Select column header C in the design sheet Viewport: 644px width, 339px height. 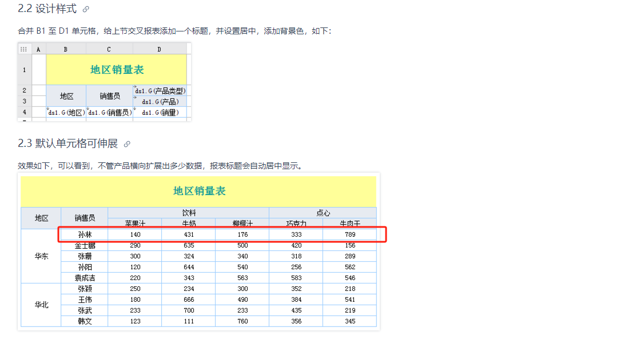tap(109, 49)
